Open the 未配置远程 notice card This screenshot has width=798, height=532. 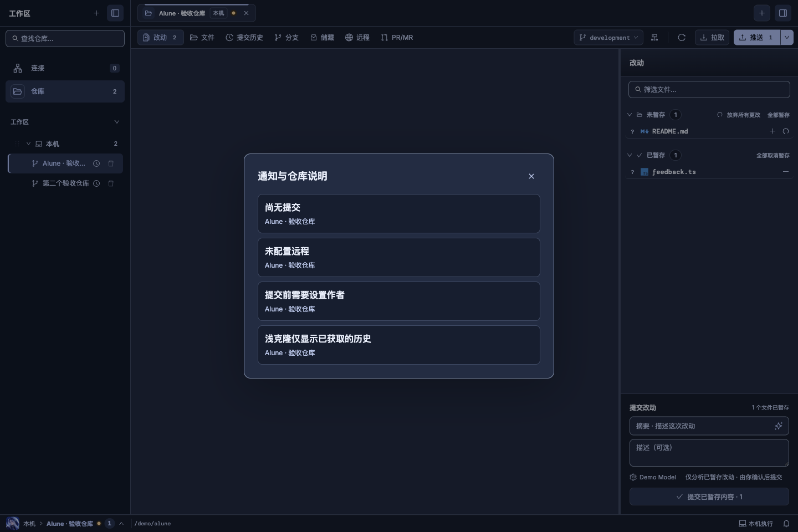399,257
